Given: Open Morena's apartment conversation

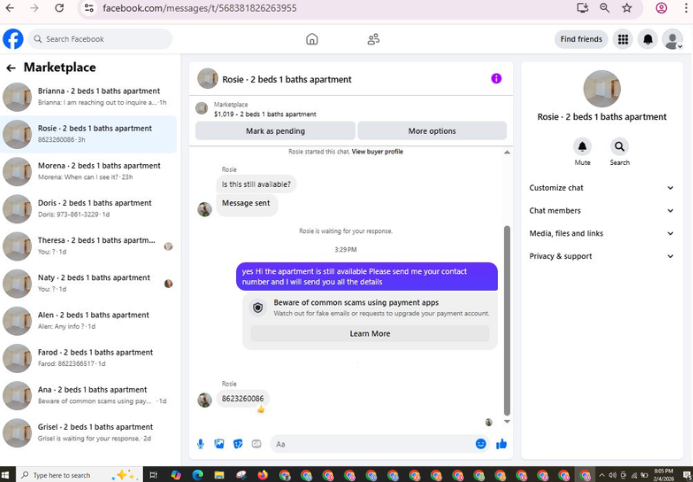Looking at the screenshot, I should (88, 171).
